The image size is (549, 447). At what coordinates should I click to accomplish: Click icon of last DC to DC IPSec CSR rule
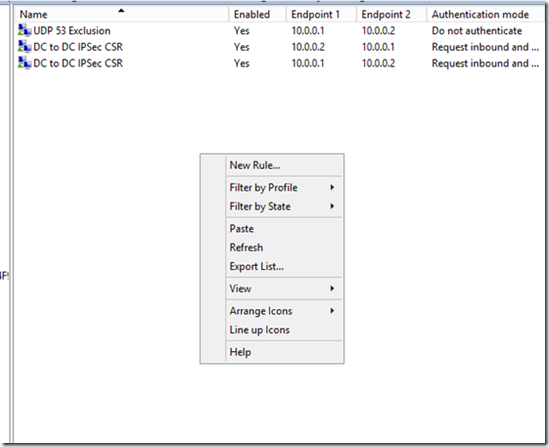pyautogui.click(x=25, y=63)
